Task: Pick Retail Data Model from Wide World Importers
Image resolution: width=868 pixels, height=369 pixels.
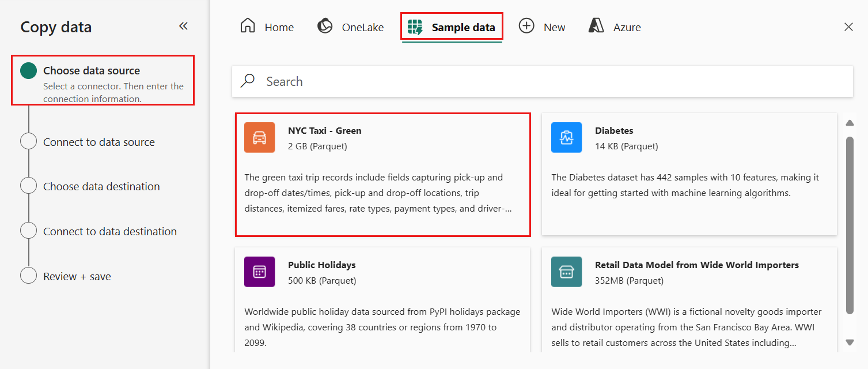Action: click(697, 265)
